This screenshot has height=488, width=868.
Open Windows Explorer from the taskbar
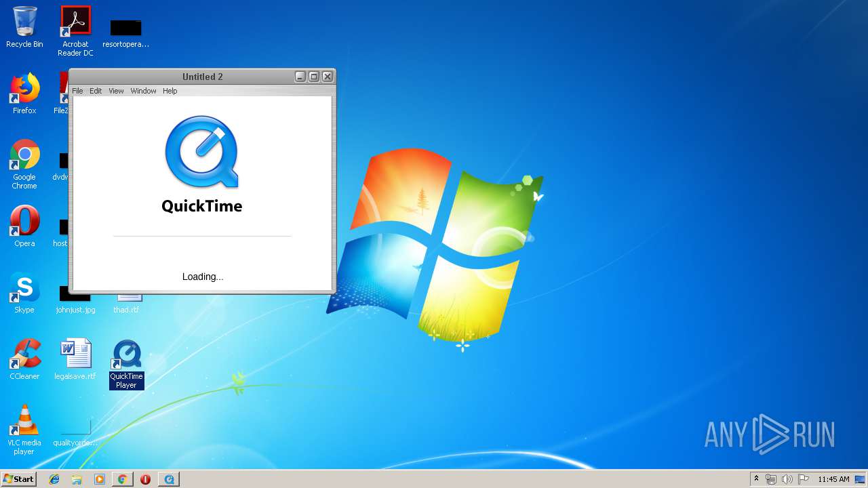[x=77, y=479]
